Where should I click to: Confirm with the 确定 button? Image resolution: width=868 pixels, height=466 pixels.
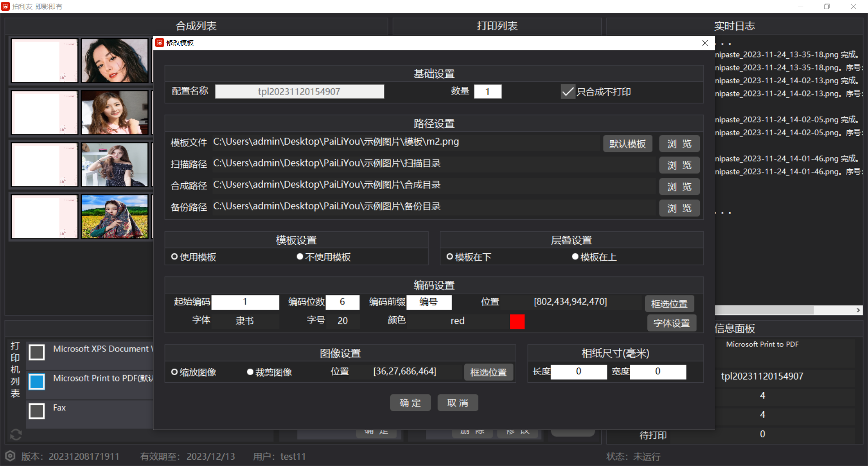[410, 403]
